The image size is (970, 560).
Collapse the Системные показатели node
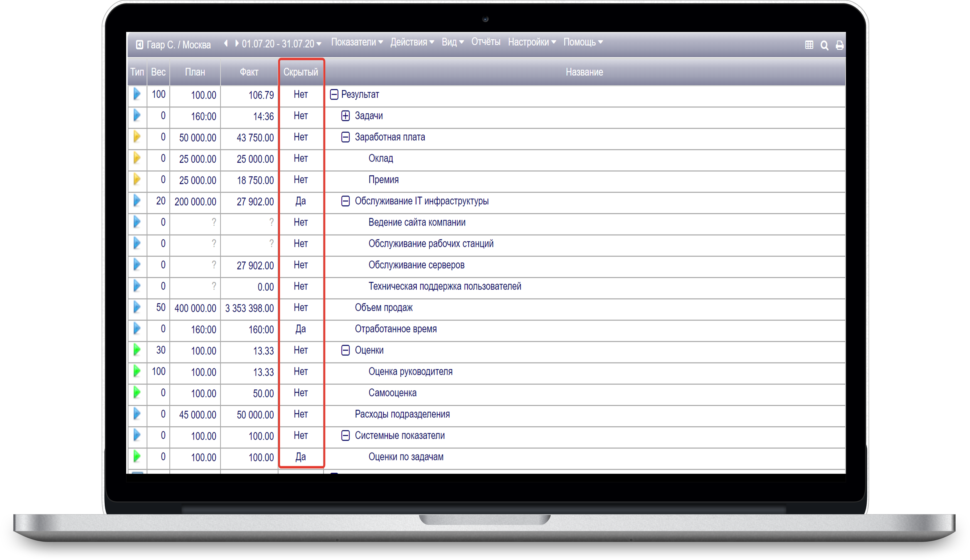pos(346,435)
